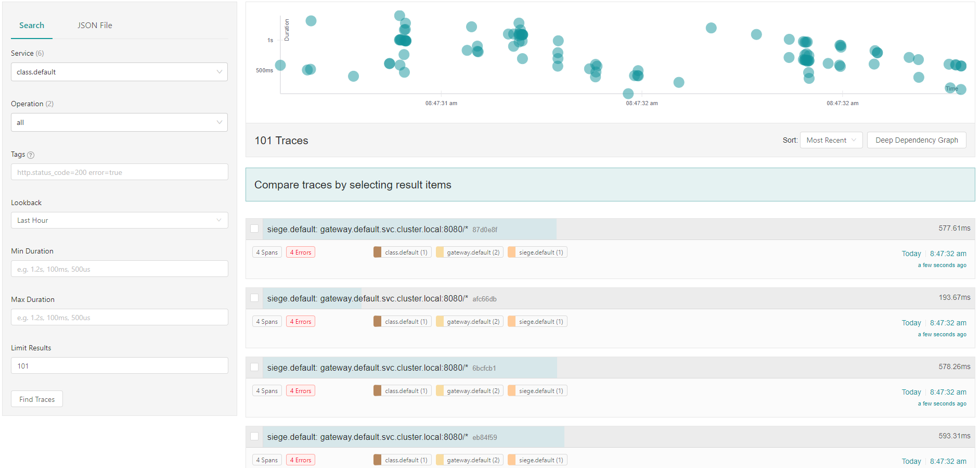Image resolution: width=980 pixels, height=468 pixels.
Task: Click the gateway.default (2) service badge on first trace
Action: (x=469, y=251)
